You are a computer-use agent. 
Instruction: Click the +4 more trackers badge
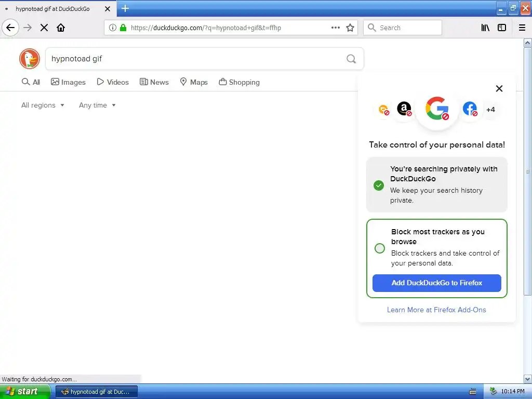490,110
